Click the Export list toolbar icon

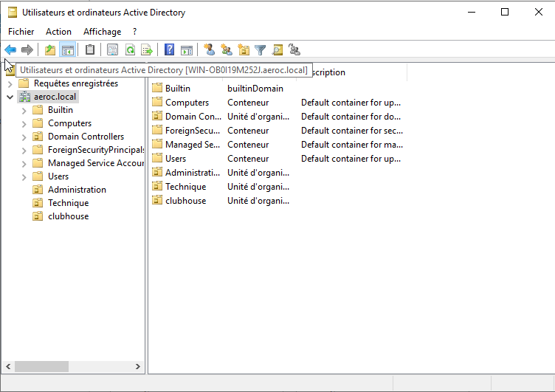point(147,49)
